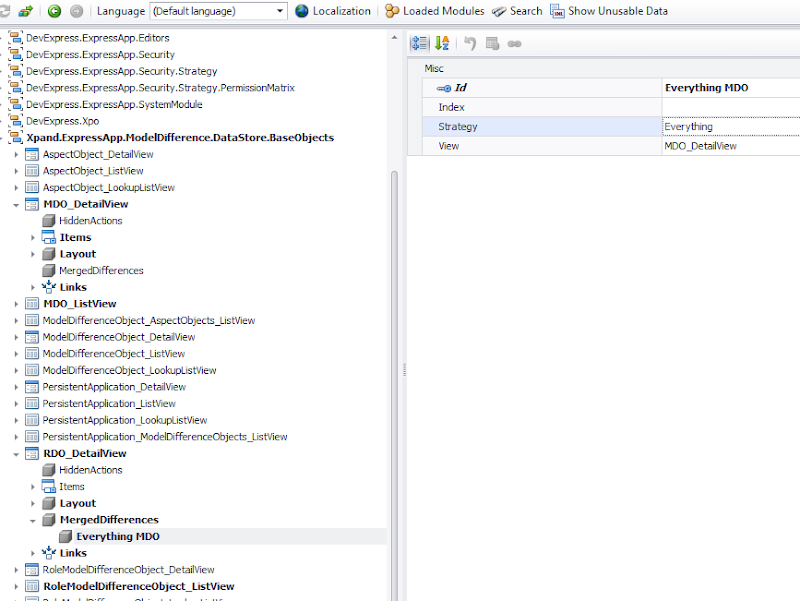
Task: Click the empty Index value field
Action: (x=731, y=107)
